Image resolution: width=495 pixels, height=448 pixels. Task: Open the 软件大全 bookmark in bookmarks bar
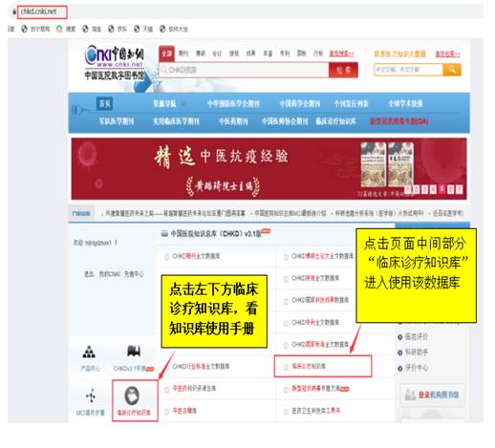point(174,29)
